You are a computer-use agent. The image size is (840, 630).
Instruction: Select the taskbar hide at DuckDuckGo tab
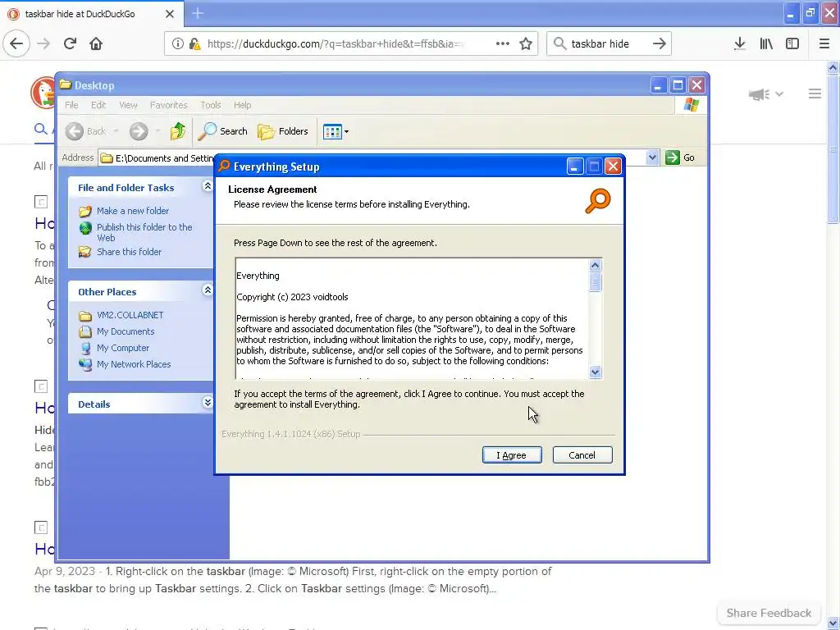click(x=92, y=14)
